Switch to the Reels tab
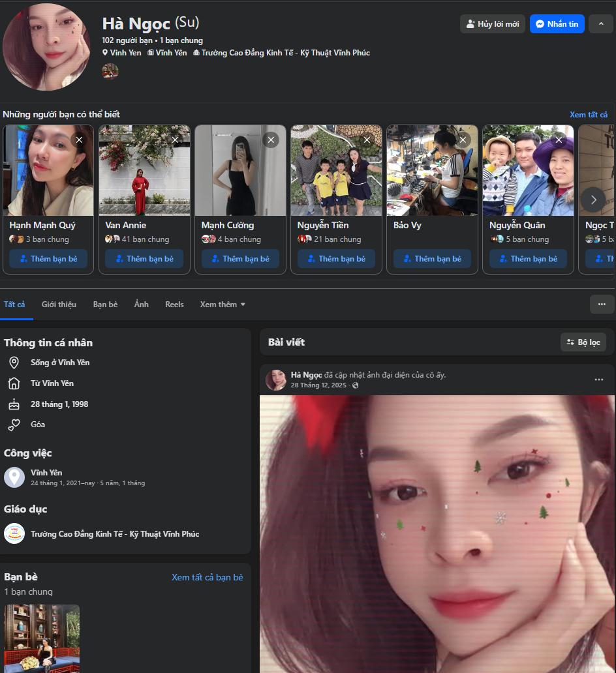The width and height of the screenshot is (616, 673). coord(174,305)
